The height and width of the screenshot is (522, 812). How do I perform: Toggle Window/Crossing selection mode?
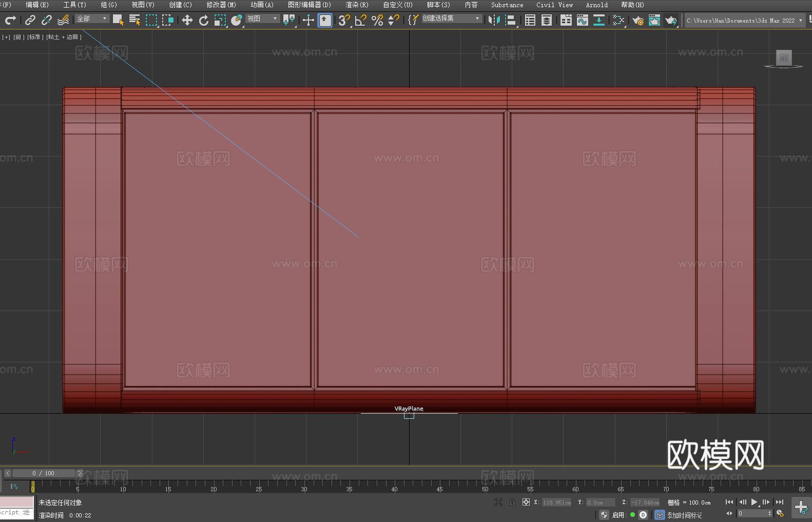tap(168, 20)
